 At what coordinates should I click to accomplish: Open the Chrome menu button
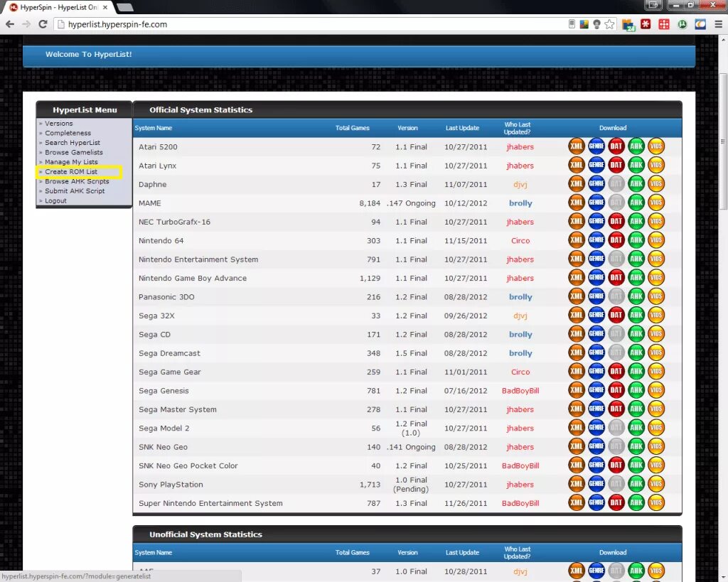coord(718,24)
